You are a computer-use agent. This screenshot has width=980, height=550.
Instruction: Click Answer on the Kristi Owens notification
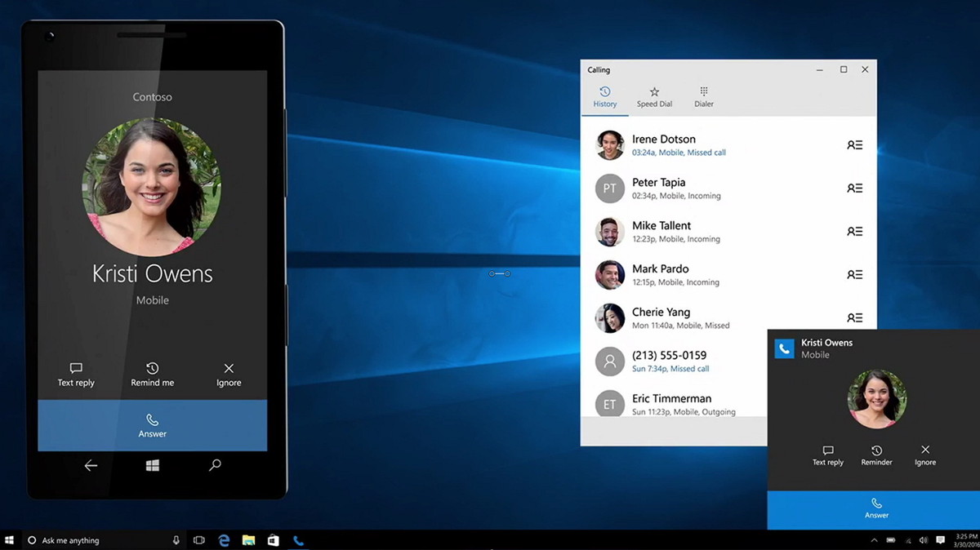[x=876, y=509]
